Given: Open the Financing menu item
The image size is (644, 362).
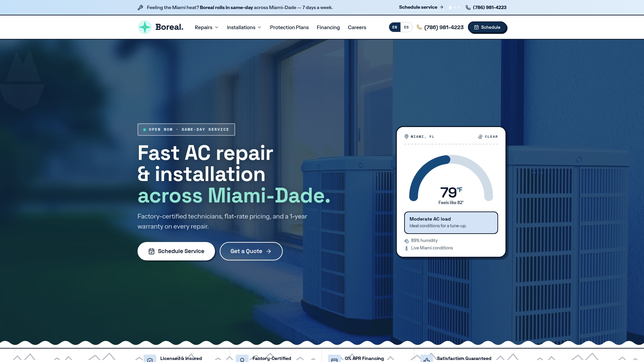Looking at the screenshot, I should tap(328, 27).
